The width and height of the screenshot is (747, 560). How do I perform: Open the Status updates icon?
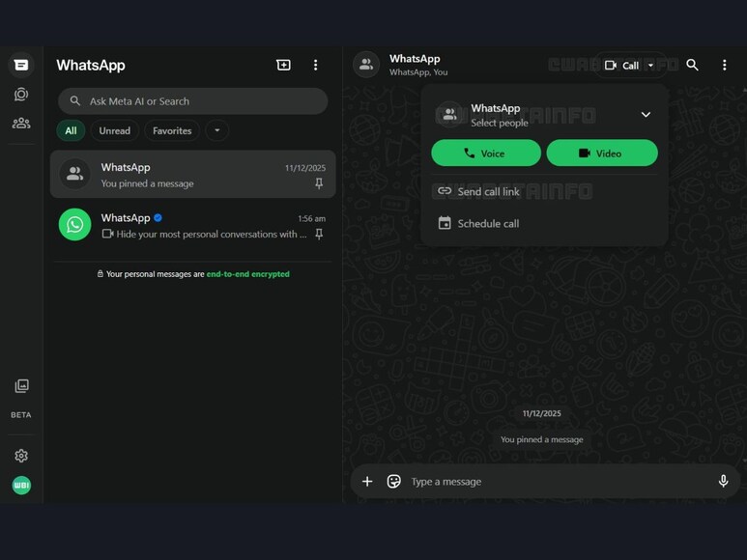21,95
